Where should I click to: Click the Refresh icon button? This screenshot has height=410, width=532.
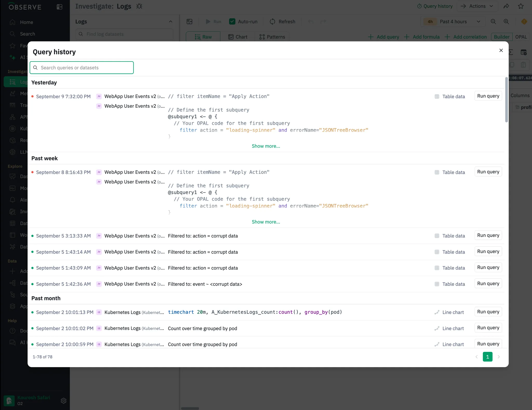tap(272, 22)
